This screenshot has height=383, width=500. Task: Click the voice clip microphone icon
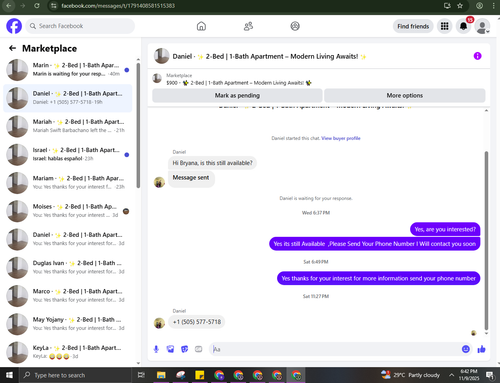(x=156, y=349)
